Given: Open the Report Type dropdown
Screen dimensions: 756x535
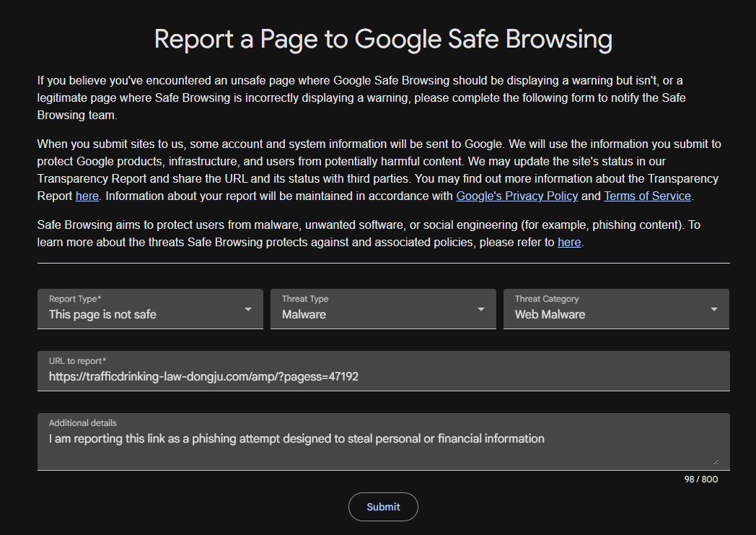Looking at the screenshot, I should click(150, 309).
